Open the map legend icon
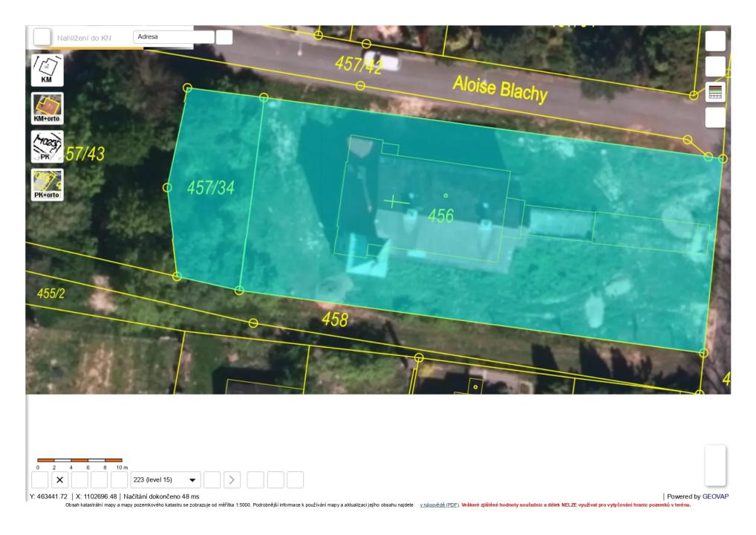756x535 pixels. pos(715,92)
